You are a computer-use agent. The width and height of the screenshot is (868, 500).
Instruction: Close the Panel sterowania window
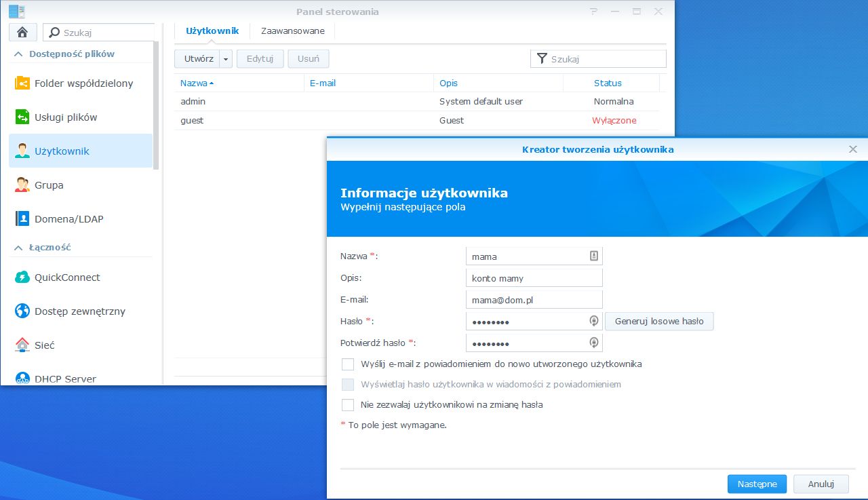[658, 12]
